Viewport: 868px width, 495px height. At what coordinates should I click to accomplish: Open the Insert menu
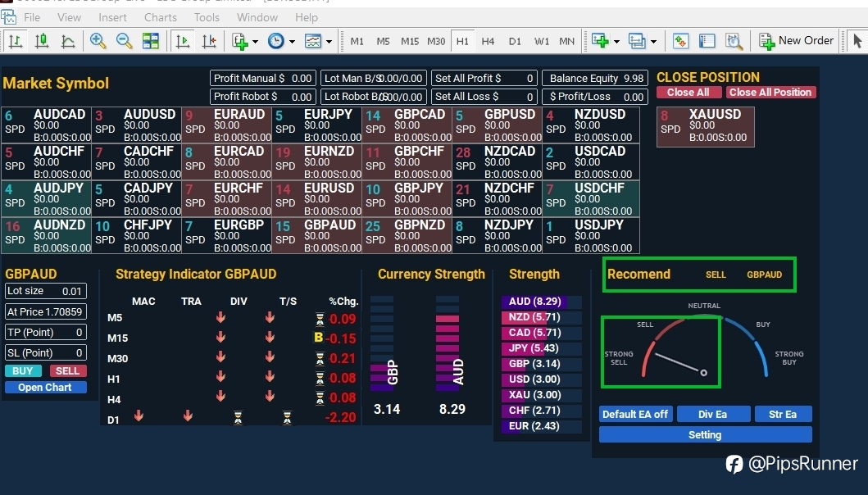pos(112,18)
